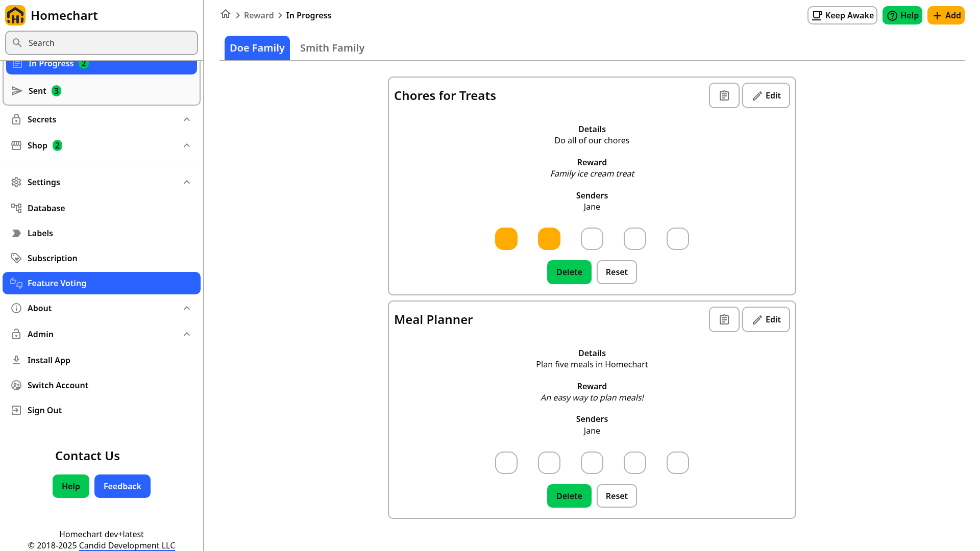Click the Homechart logo icon
This screenshot has width=980, height=551.
coord(15,15)
